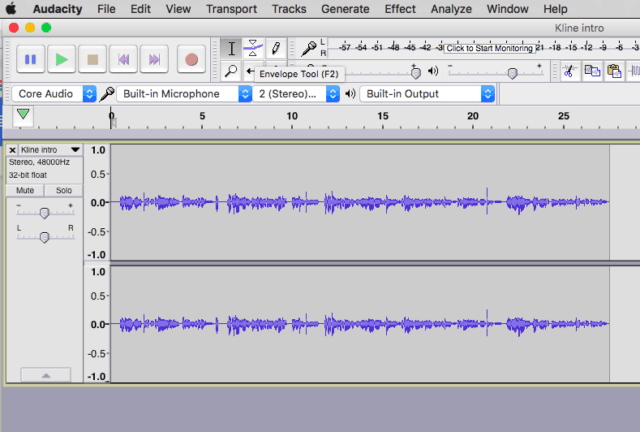Open the 2 (Stereo) channels dropdown
Image resolution: width=640 pixels, height=432 pixels.
(296, 94)
